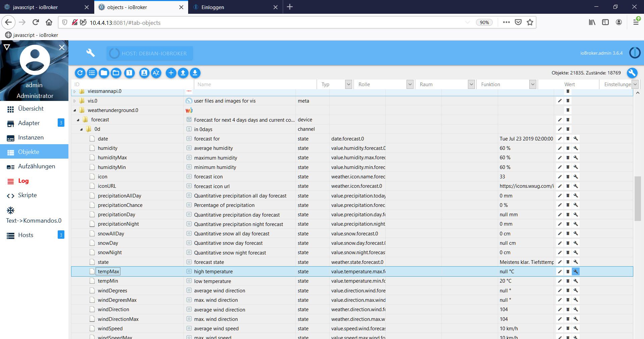The image size is (644, 339).
Task: Select the precipitationChance tree row
Action: (x=352, y=205)
